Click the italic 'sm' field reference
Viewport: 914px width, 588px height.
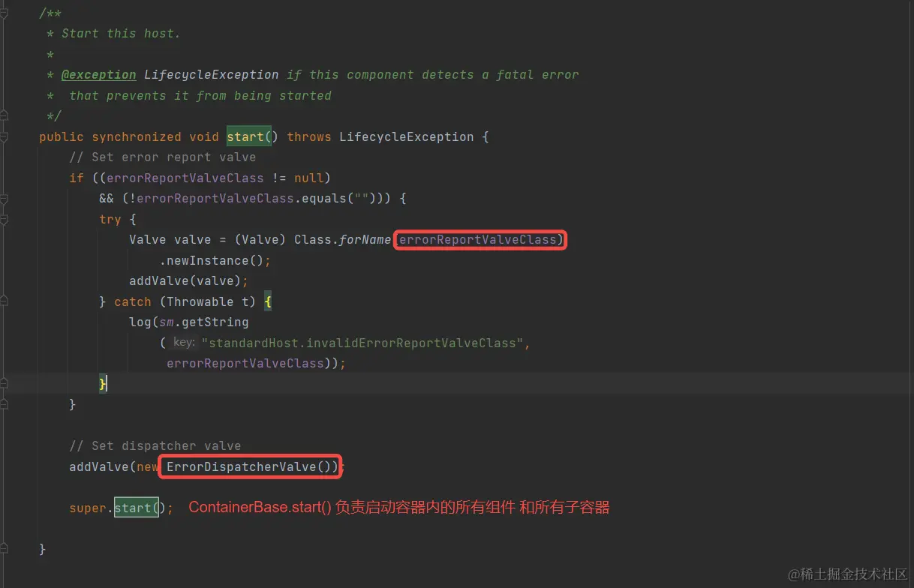click(167, 322)
